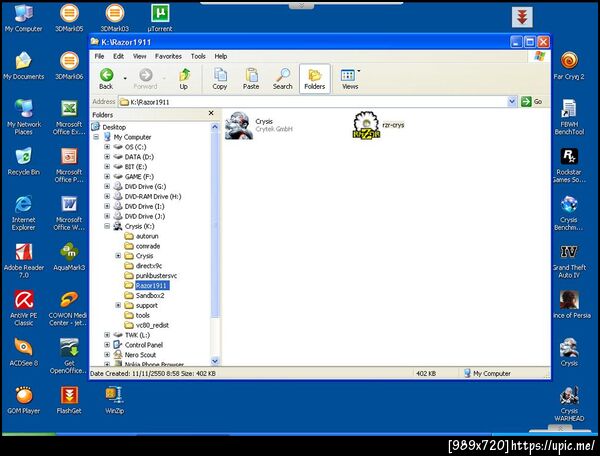The image size is (600, 456).
Task: Open My Computer desktop icon
Action: pos(23,18)
